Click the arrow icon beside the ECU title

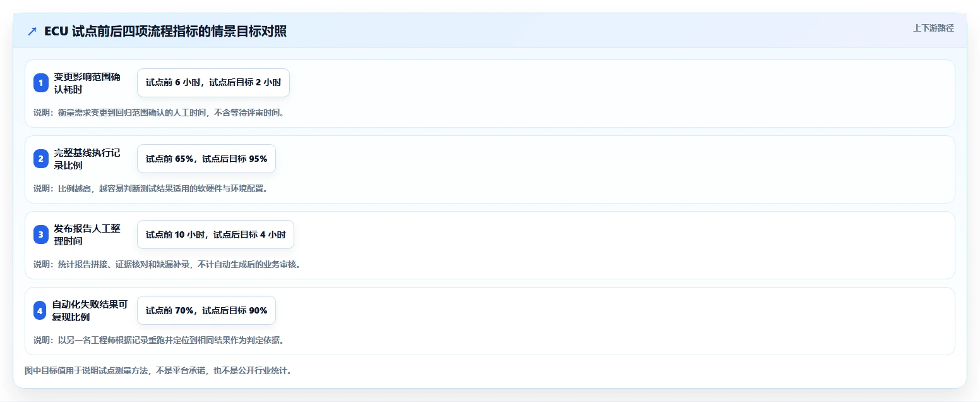click(32, 32)
